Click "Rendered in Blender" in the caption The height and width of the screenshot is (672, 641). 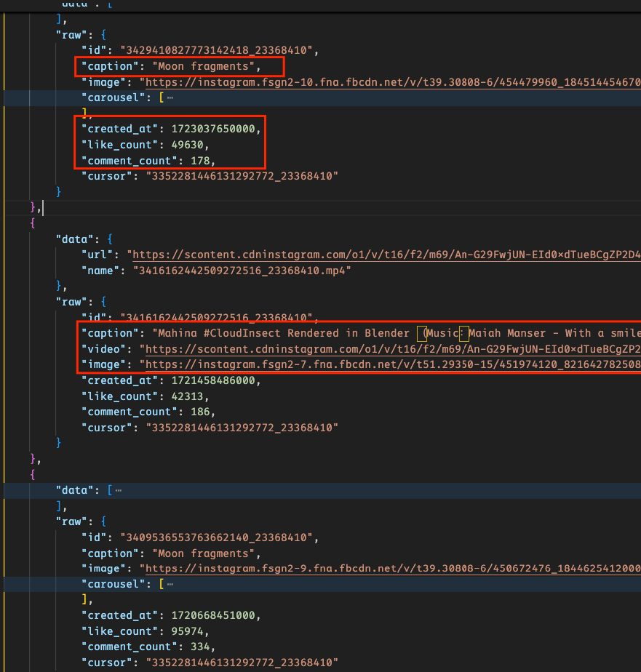pyautogui.click(x=349, y=333)
